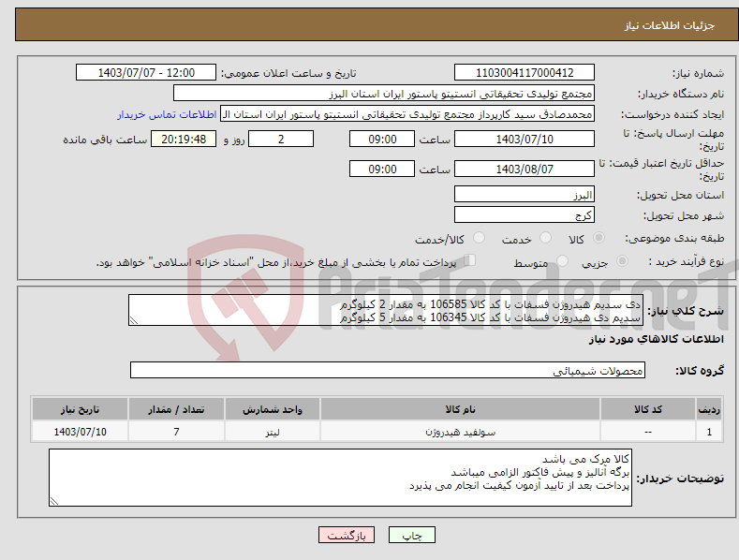Click the resize handle of buyer notes box

coord(54,501)
